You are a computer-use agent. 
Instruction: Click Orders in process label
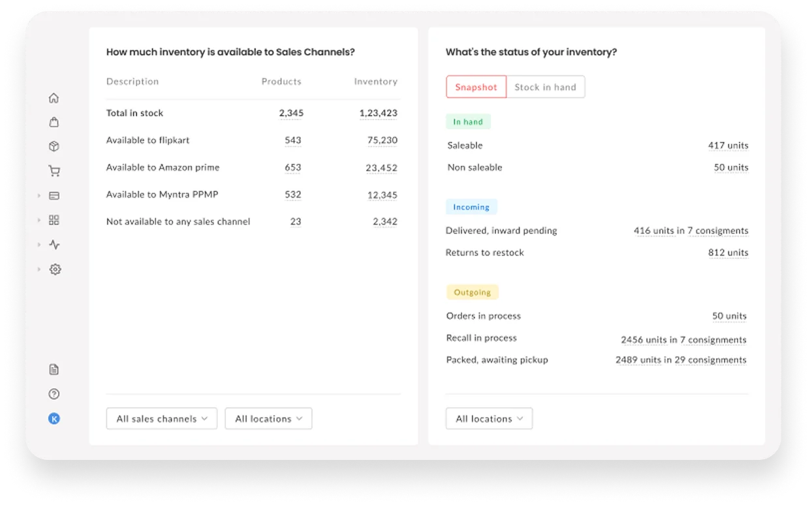pyautogui.click(x=484, y=316)
